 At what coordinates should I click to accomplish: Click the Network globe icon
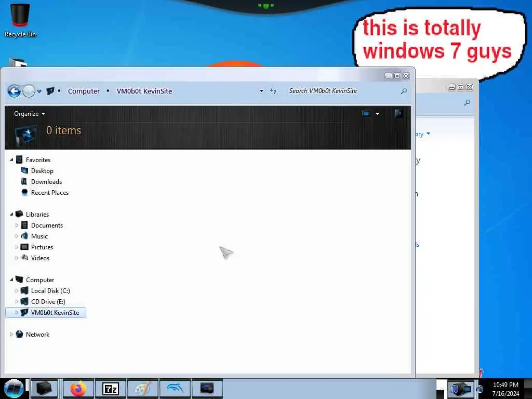pos(19,334)
